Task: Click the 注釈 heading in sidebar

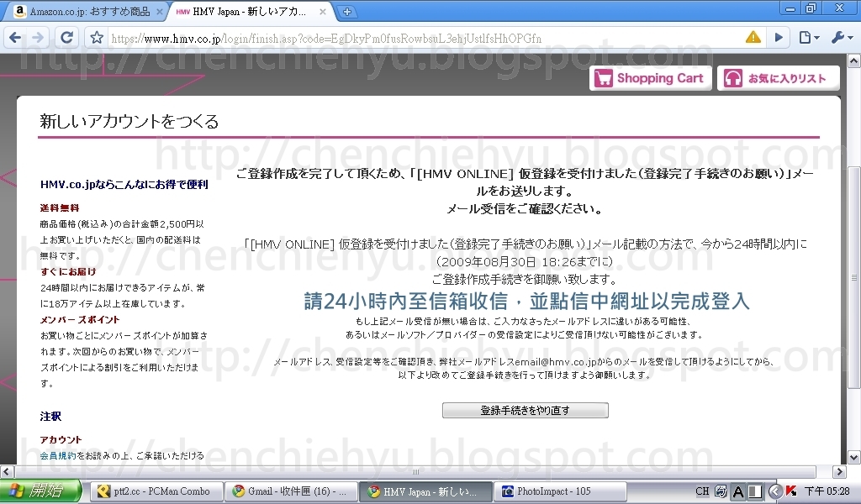Action: coord(50,417)
